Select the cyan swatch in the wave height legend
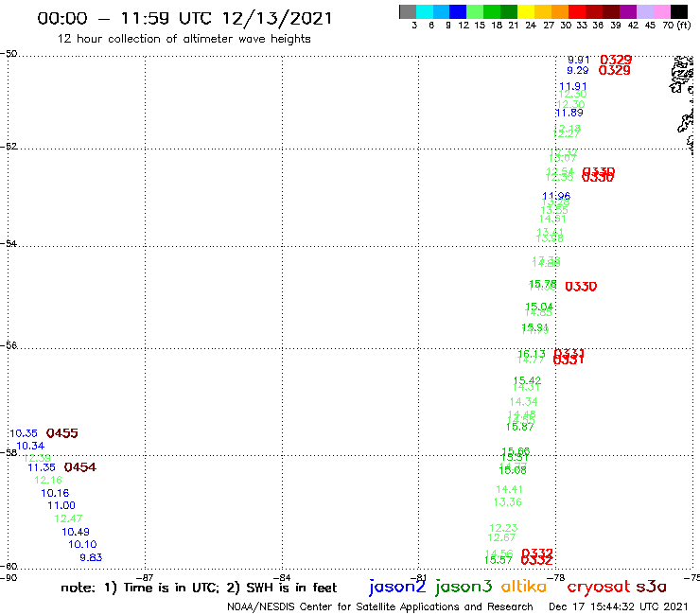This screenshot has width=700, height=615. pyautogui.click(x=425, y=11)
